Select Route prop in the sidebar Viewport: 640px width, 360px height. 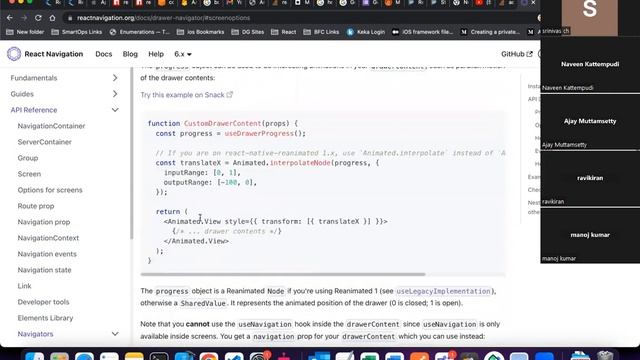click(36, 206)
